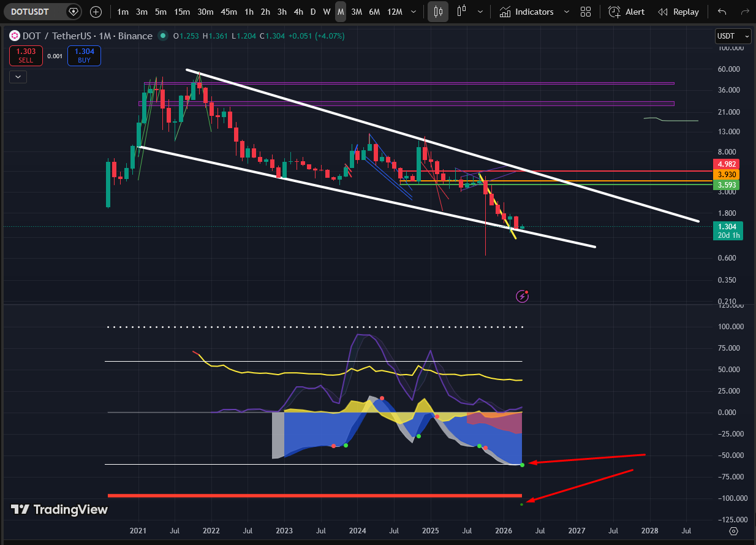756x545 pixels.
Task: Select the upper white channel trendline
Action: pyautogui.click(x=441, y=145)
